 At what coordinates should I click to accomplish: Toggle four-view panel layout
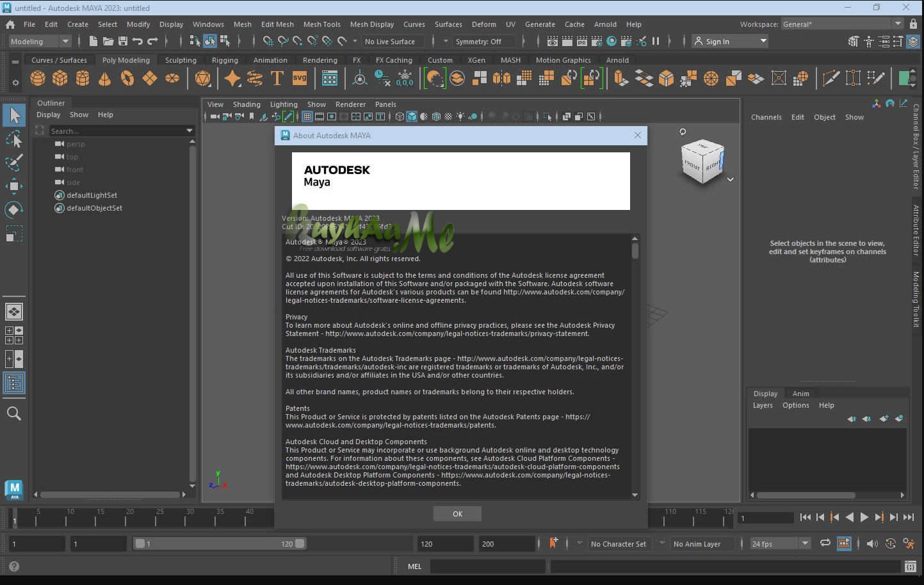(14, 335)
